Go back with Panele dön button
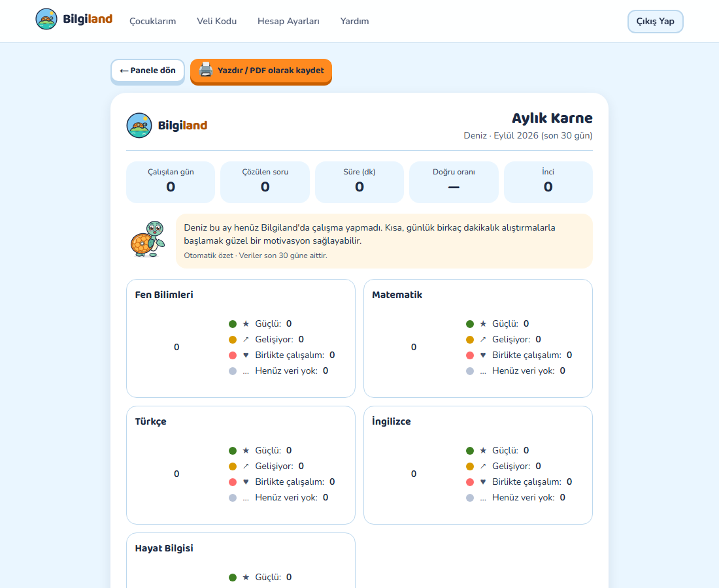Image resolution: width=719 pixels, height=588 pixels. point(148,71)
